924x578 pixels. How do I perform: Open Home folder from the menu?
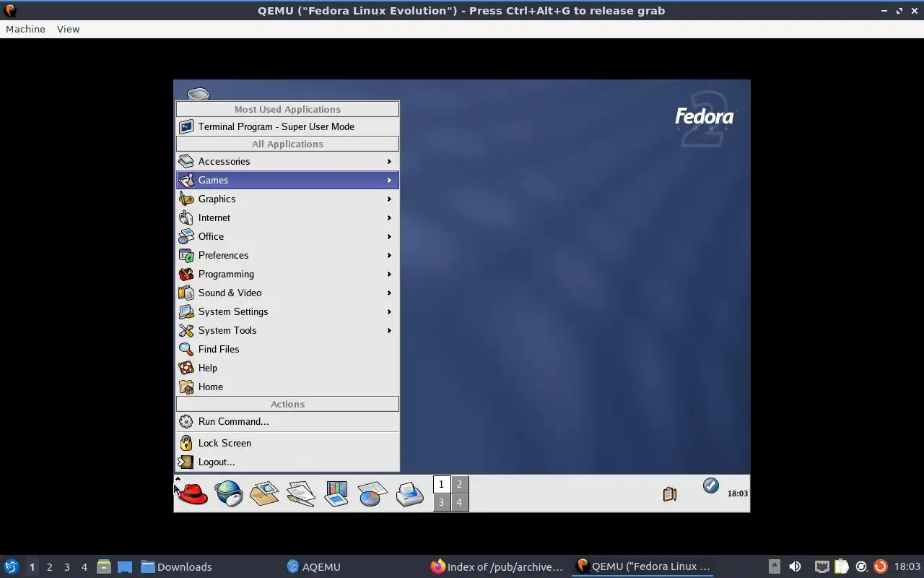coord(287,387)
